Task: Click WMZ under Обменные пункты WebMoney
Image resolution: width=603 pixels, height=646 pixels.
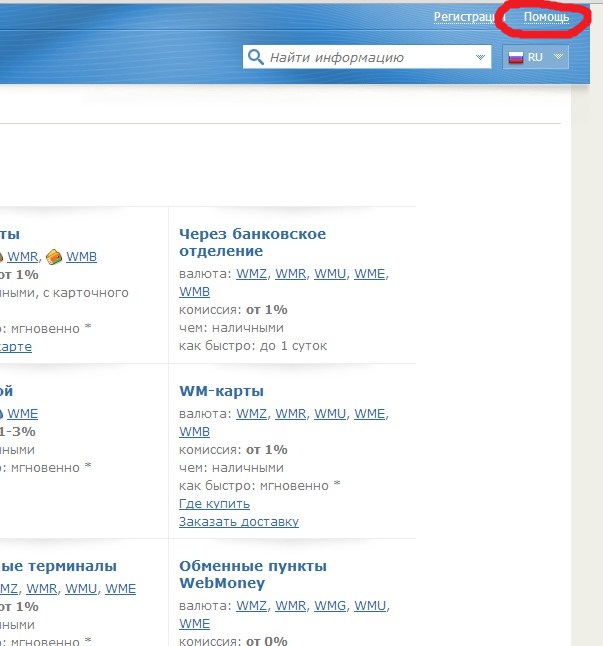Action: pos(251,606)
